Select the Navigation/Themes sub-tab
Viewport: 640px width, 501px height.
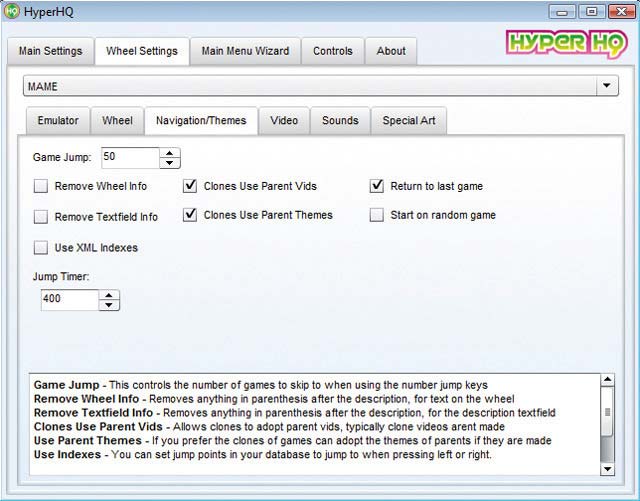tap(201, 120)
